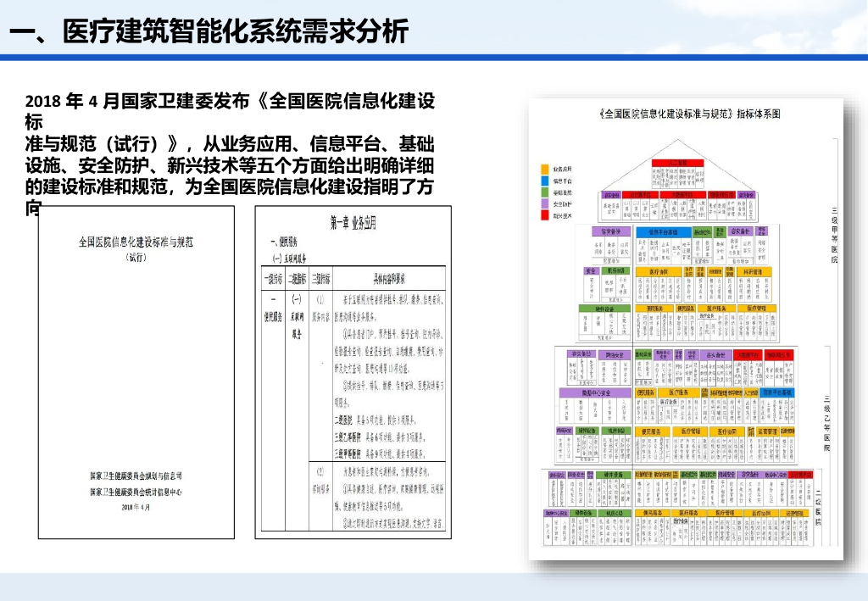Click the 二级医院 vertical label
This screenshot has width=868, height=601.
[818, 507]
